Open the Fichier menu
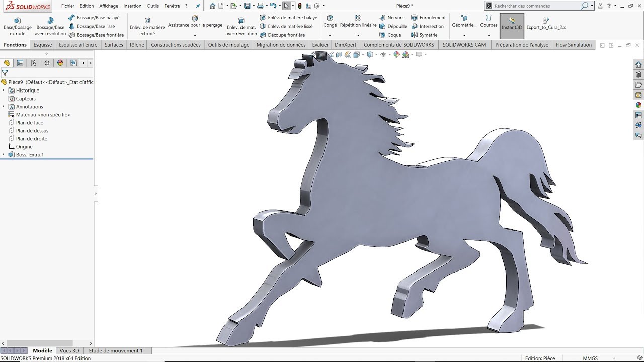Viewport: 644px width, 362px height. coord(68,6)
